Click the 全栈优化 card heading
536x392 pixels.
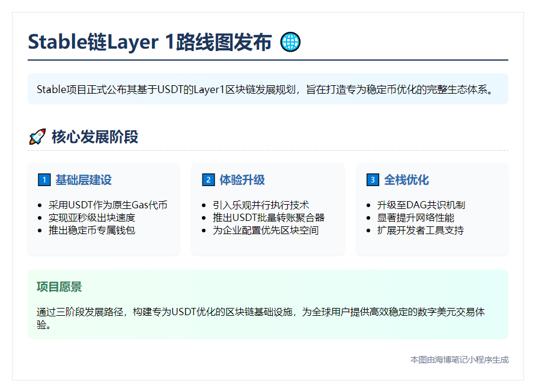(x=407, y=179)
